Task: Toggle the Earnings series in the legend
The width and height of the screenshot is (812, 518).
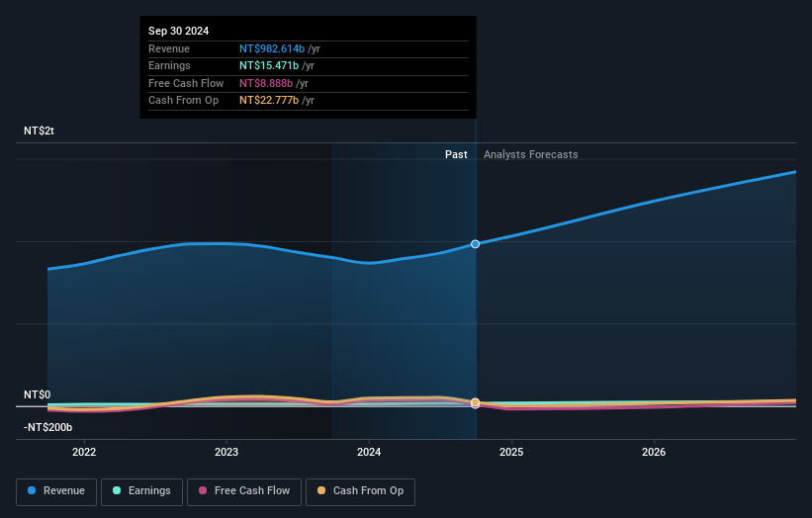Action: pyautogui.click(x=141, y=491)
